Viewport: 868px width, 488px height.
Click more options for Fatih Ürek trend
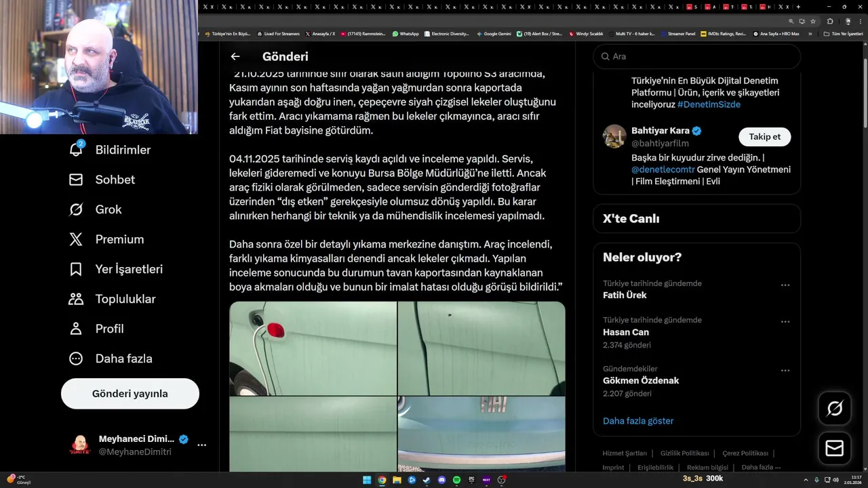point(785,285)
